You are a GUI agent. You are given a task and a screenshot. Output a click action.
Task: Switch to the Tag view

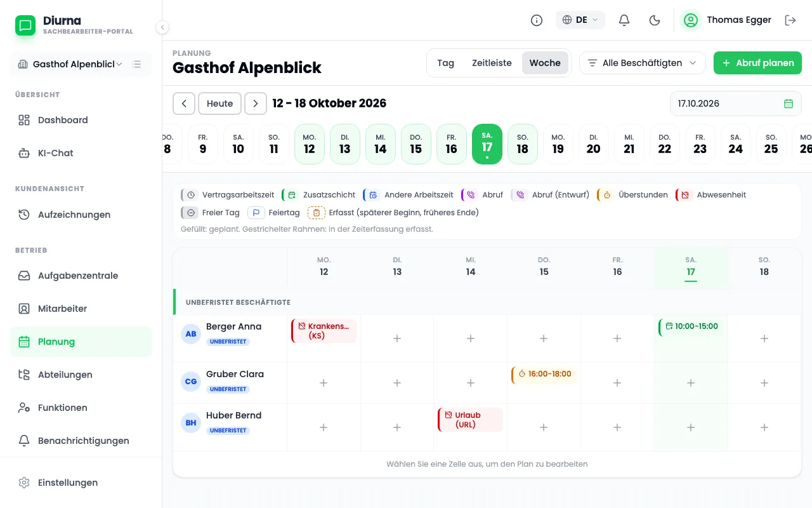pyautogui.click(x=446, y=63)
